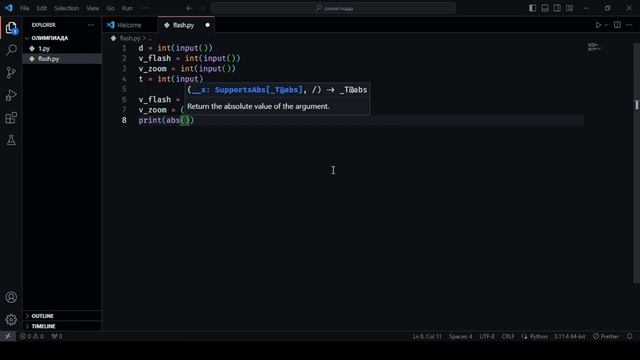Click the unsaved dot on flash.py tab
This screenshot has height=360, width=640.
[x=207, y=25]
